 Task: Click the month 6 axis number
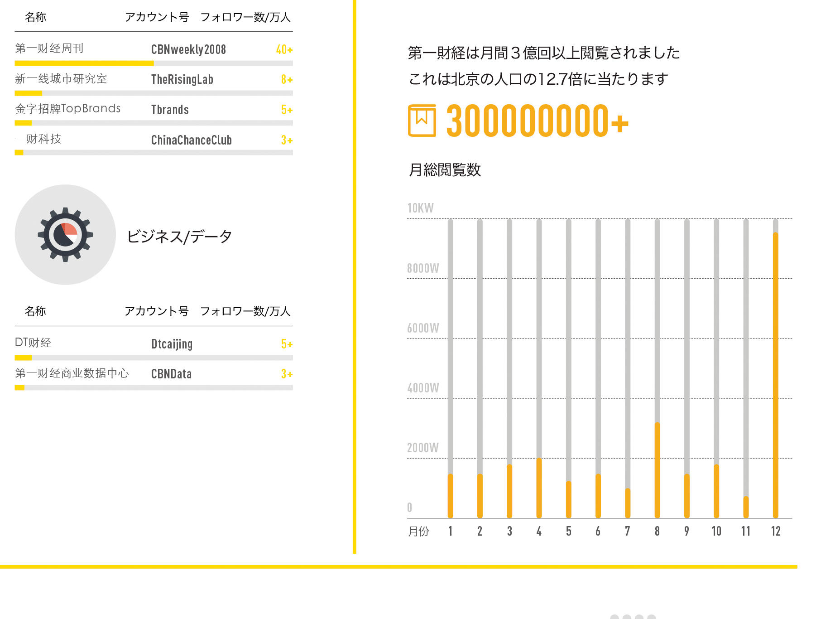point(598,531)
